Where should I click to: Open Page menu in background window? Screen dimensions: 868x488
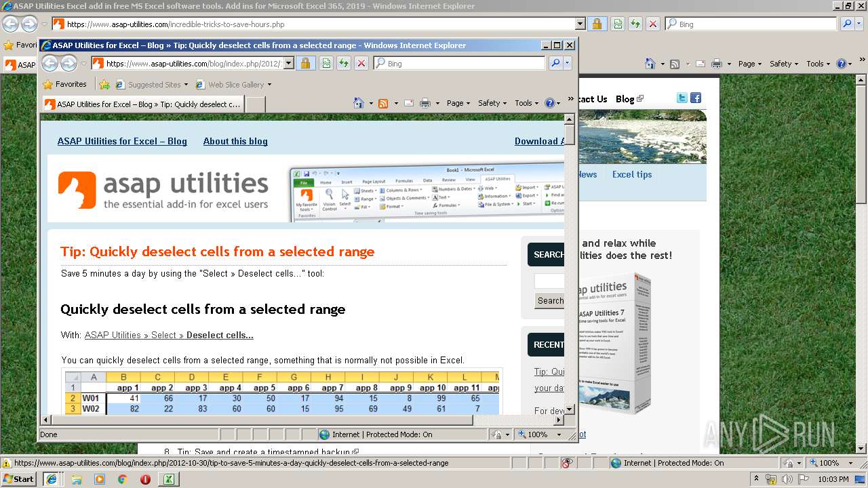tap(750, 64)
